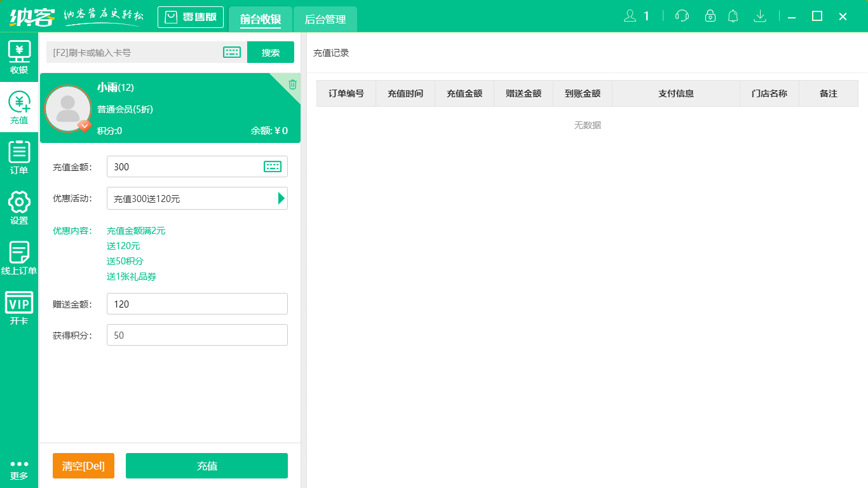The width and height of the screenshot is (868, 488).
Task: Click the download icon in title bar
Action: pos(759,16)
